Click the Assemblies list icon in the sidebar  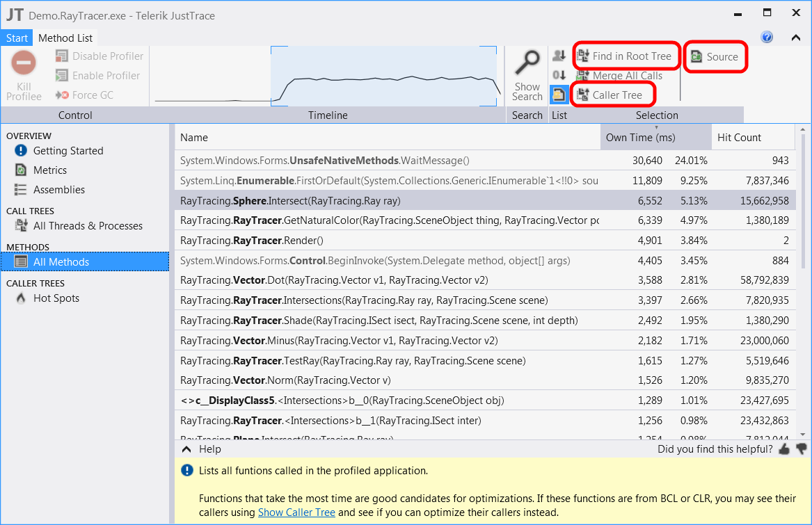(x=21, y=190)
